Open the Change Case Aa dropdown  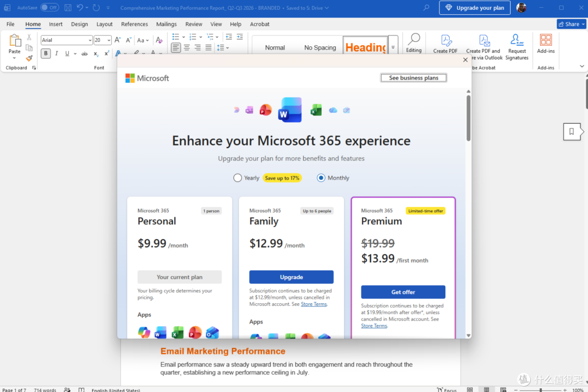(x=143, y=40)
